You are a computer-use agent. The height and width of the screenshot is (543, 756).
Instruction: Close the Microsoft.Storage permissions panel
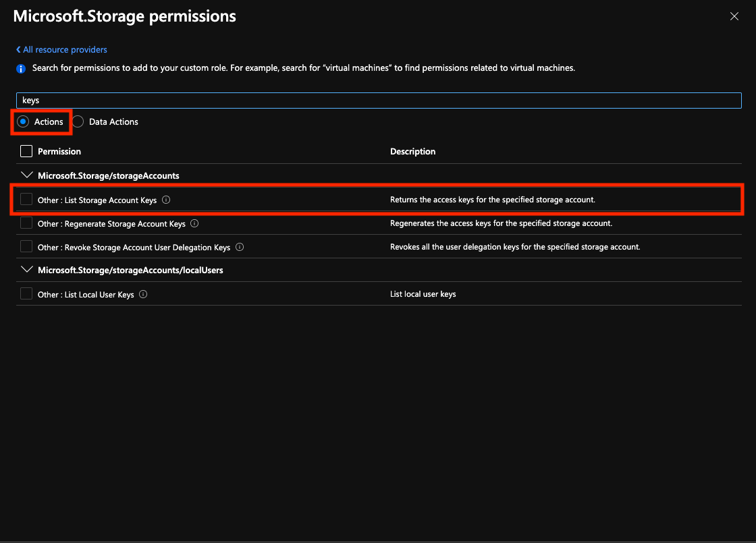click(x=734, y=16)
